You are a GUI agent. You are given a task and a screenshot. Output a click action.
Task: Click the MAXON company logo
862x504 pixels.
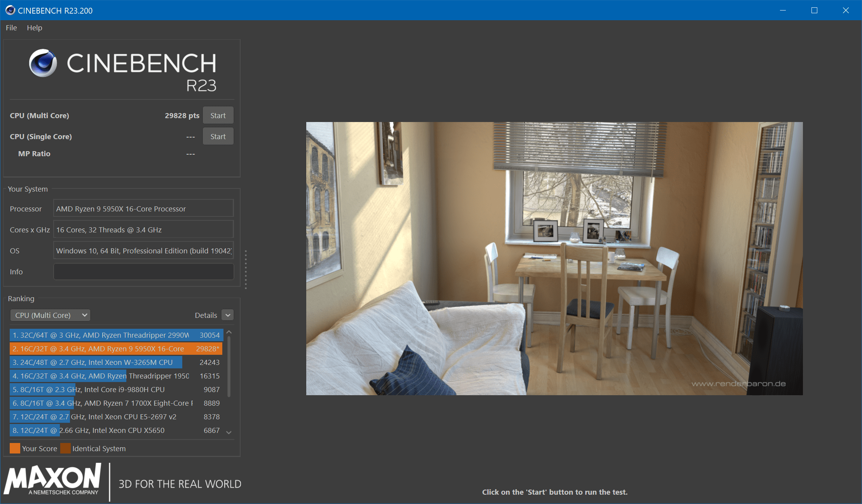point(53,480)
